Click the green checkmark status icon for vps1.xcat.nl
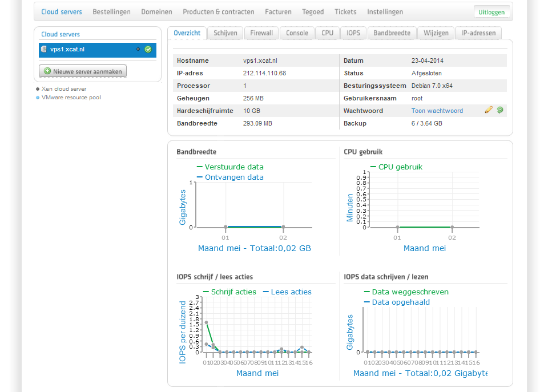The image size is (548, 392). 148,50
